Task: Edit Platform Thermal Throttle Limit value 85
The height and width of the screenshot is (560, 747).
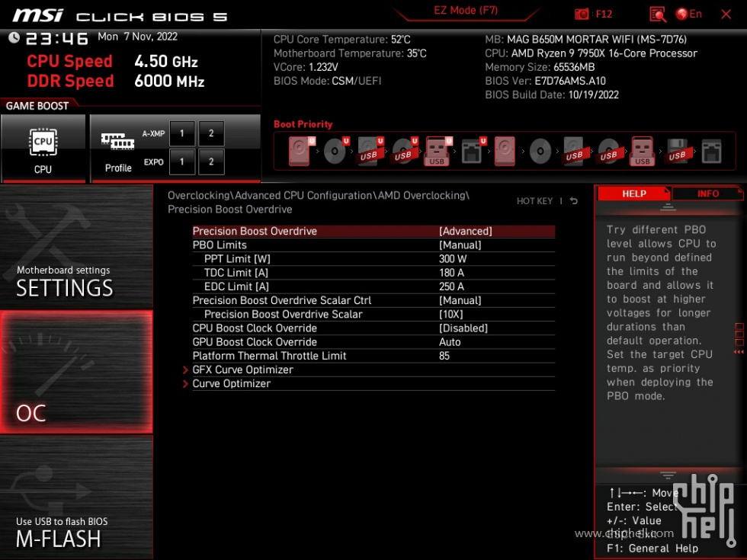Action: [444, 356]
